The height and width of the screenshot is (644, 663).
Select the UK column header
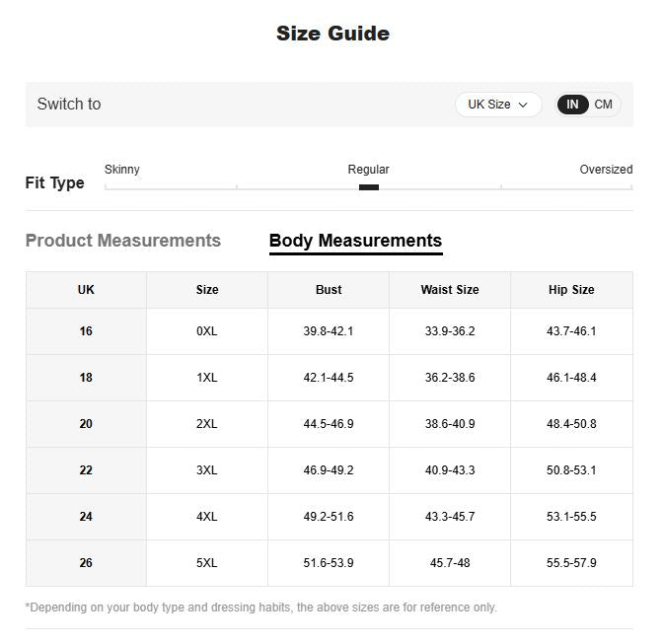86,290
